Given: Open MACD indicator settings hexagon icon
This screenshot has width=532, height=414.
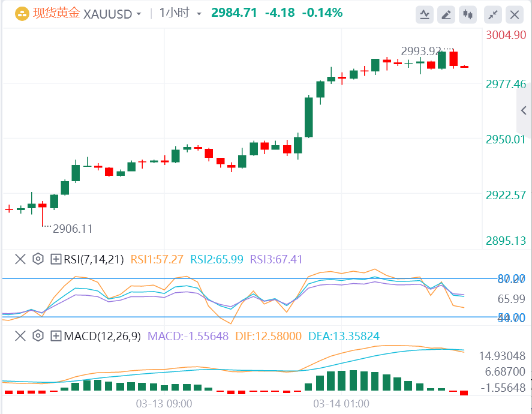Looking at the screenshot, I should click(38, 336).
